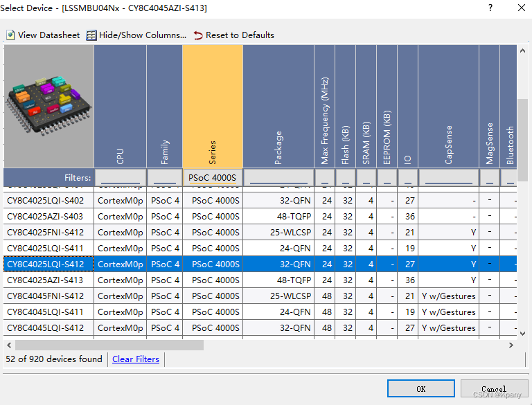The width and height of the screenshot is (532, 405).
Task: Sort by the Flash (KB) column header
Action: 345,106
